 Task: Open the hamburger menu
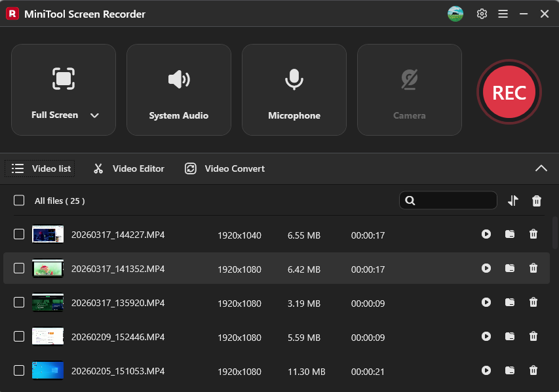tap(503, 13)
